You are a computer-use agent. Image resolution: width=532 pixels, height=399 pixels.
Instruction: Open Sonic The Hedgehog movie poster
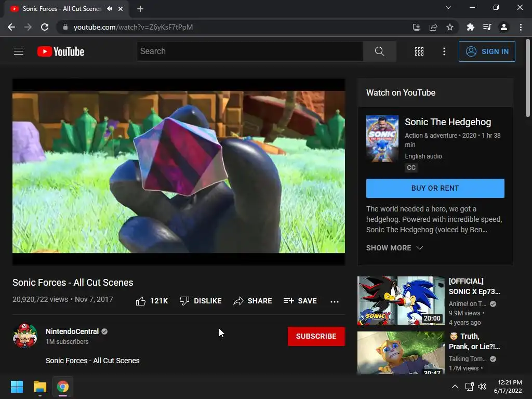382,139
